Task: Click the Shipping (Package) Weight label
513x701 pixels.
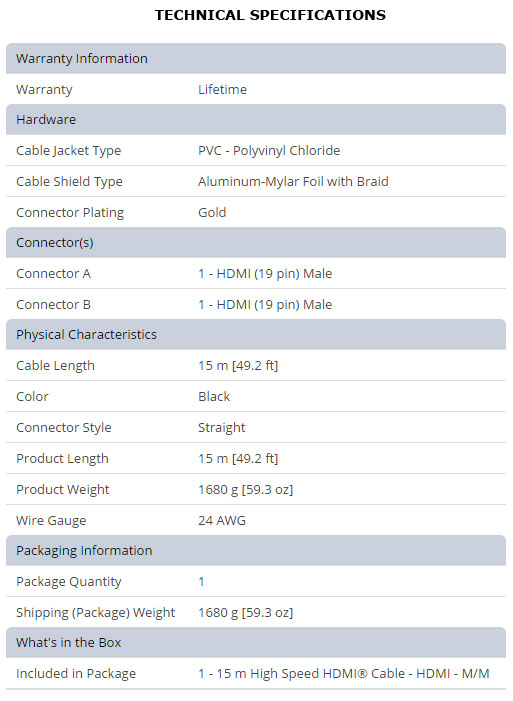Action: click(95, 613)
